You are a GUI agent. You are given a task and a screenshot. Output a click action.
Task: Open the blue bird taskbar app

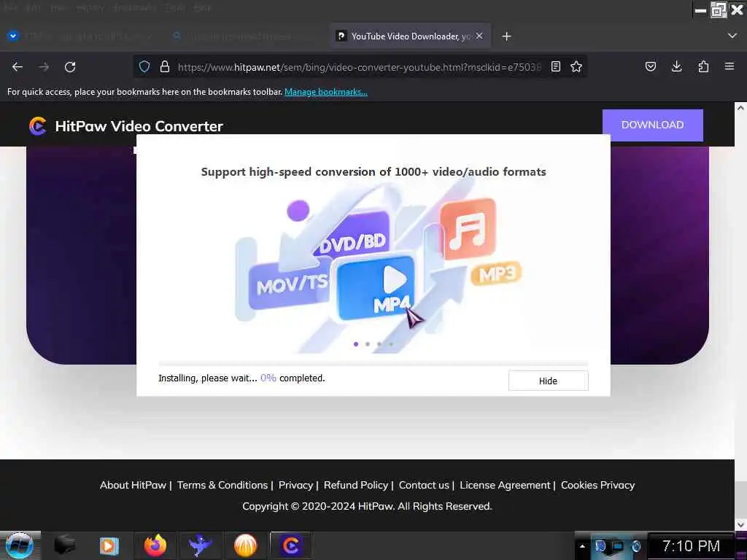click(x=201, y=545)
